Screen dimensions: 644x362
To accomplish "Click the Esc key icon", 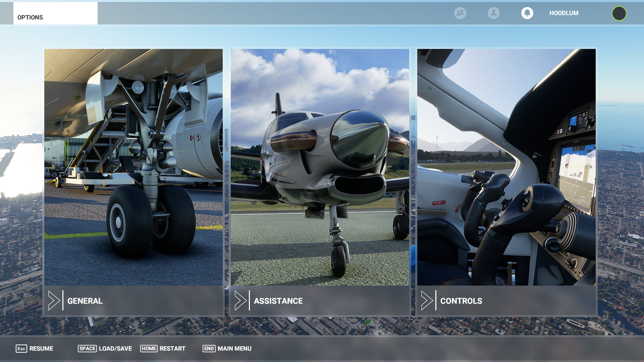I will [x=21, y=349].
